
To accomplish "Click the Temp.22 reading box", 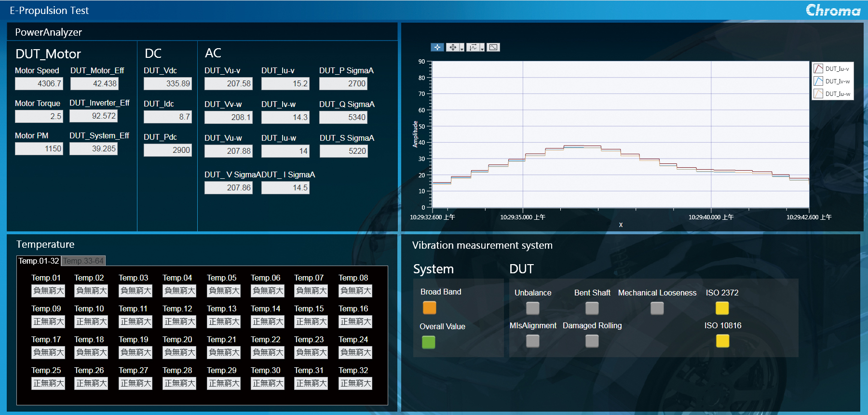I will coord(268,352).
